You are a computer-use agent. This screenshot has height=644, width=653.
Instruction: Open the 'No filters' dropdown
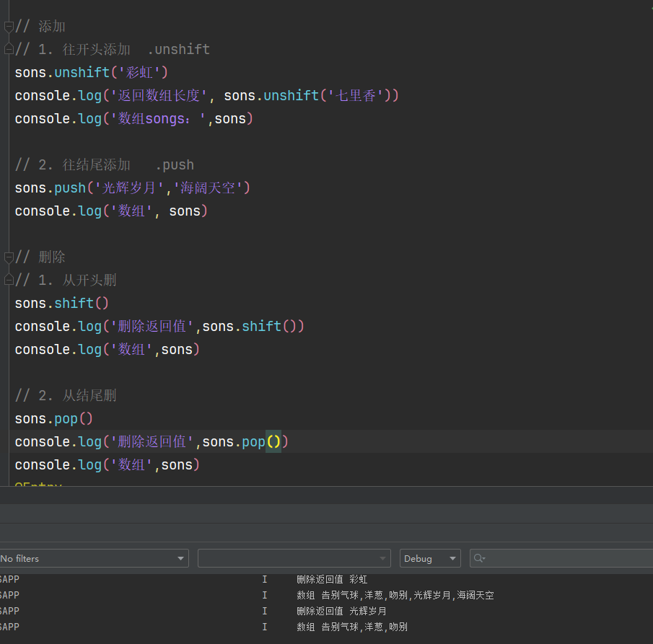[x=94, y=558]
